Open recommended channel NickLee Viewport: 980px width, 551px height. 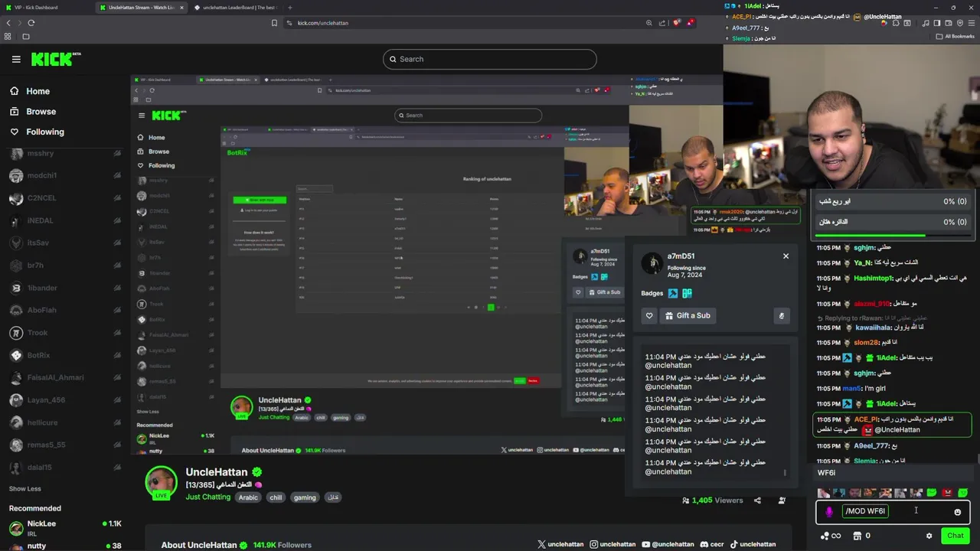coord(65,527)
